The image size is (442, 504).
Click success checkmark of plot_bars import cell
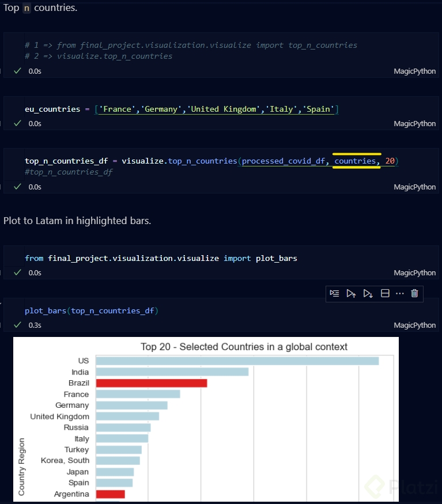(17, 272)
